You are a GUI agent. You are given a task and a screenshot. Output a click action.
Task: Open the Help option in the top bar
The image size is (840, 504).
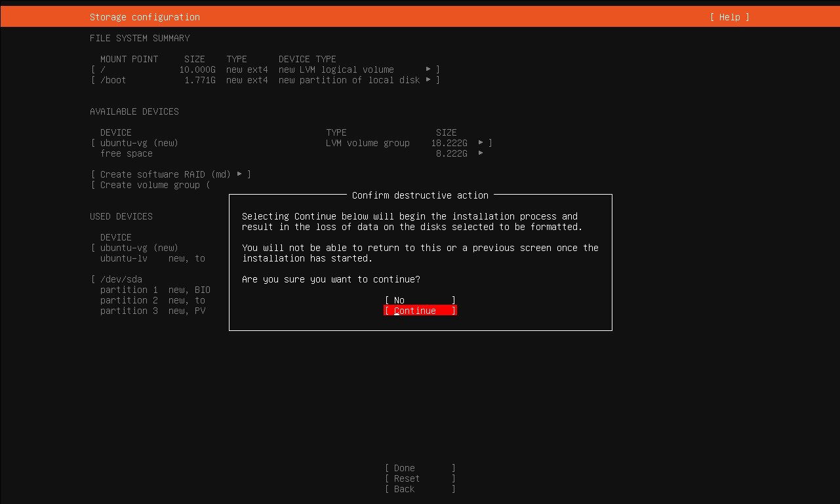(729, 17)
